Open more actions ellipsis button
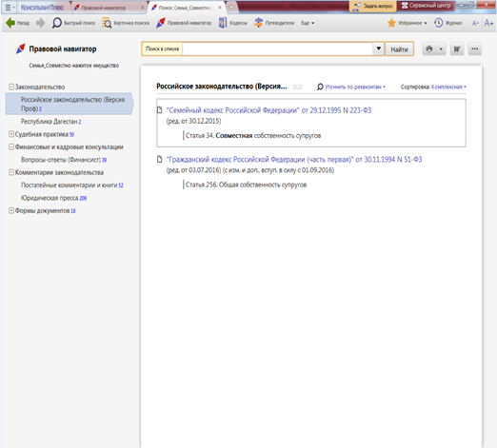The height and width of the screenshot is (448, 497). pyautogui.click(x=475, y=49)
